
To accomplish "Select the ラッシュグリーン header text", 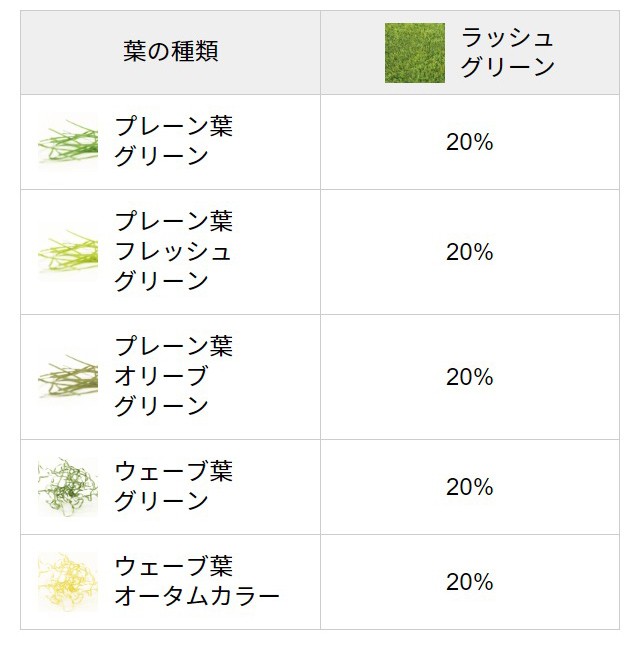I will click(507, 53).
